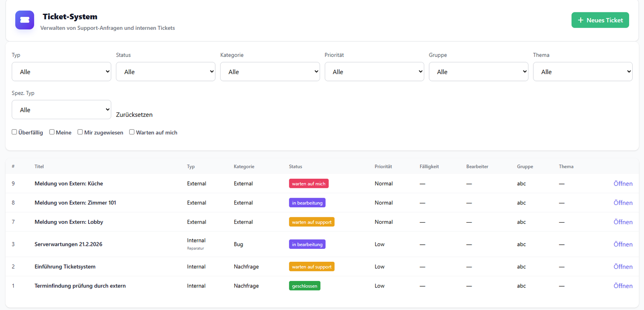This screenshot has height=310, width=644.
Task: Click the green Neues Ticket button
Action: [600, 20]
